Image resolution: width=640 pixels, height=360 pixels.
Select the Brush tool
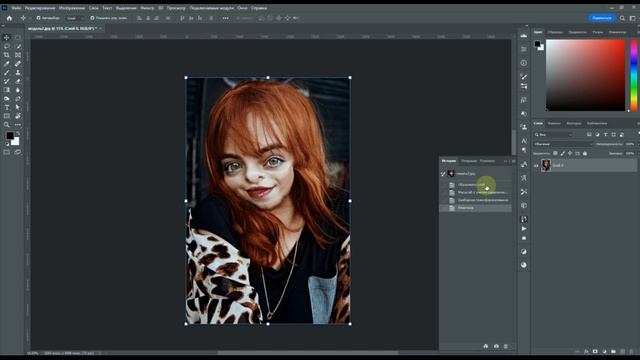click(x=7, y=72)
